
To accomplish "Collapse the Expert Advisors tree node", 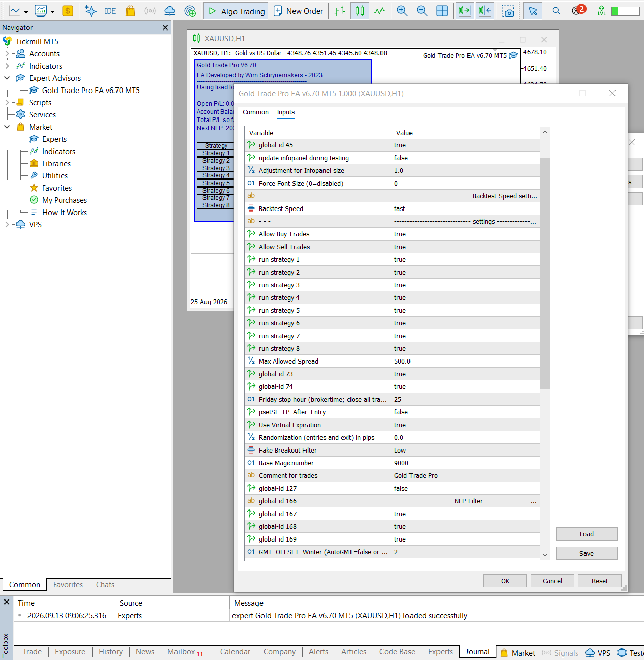I will (x=7, y=78).
